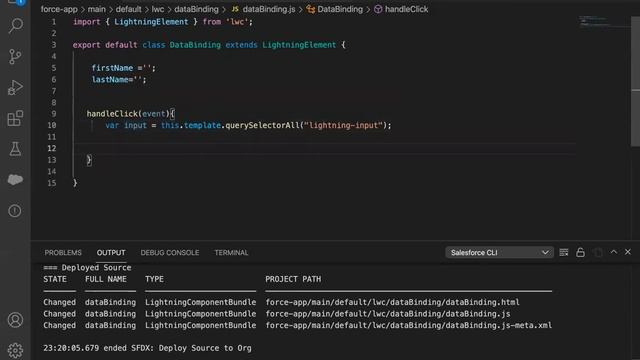Click the lastName property on line 6
The width and height of the screenshot is (640, 360).
click(x=110, y=80)
